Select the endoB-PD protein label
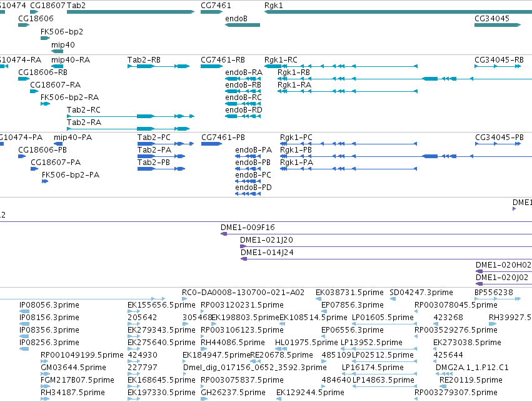 pos(253,188)
